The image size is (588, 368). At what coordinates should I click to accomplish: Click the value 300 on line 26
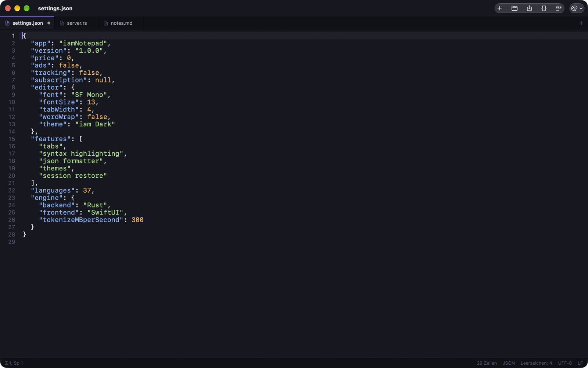click(x=137, y=220)
